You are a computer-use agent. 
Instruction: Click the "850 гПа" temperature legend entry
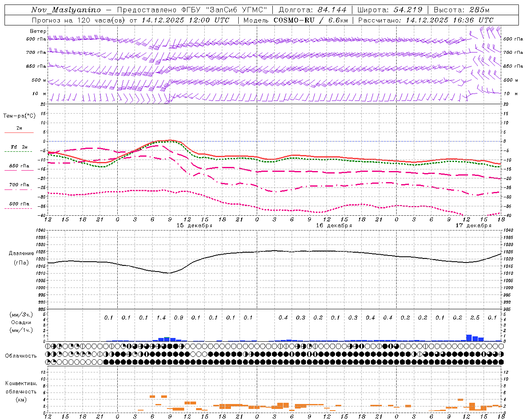pyautogui.click(x=19, y=166)
